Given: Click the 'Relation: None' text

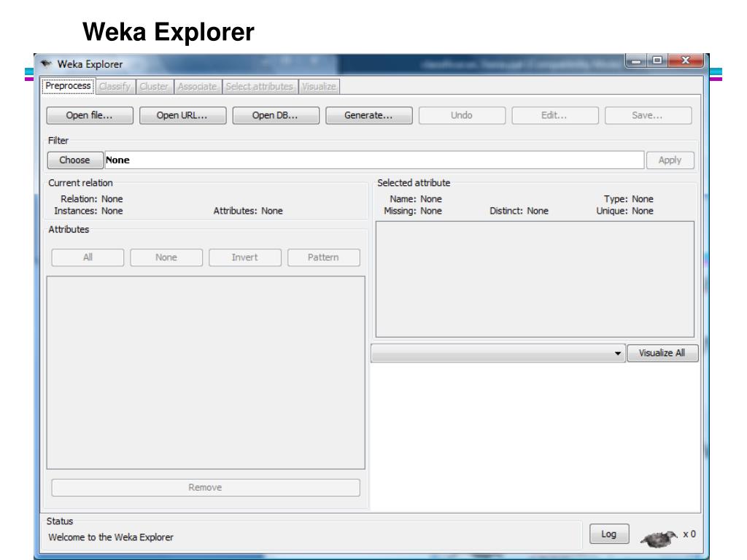Looking at the screenshot, I should click(x=91, y=199).
